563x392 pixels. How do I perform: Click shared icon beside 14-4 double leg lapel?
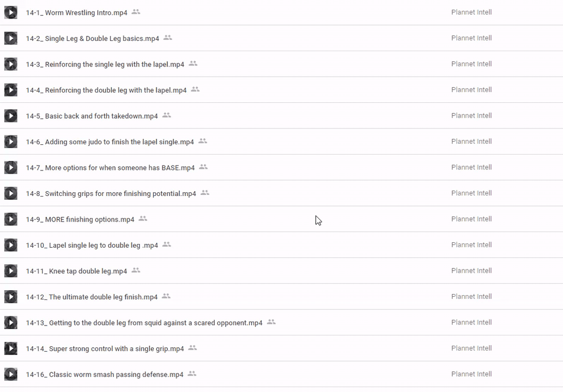[x=195, y=90]
